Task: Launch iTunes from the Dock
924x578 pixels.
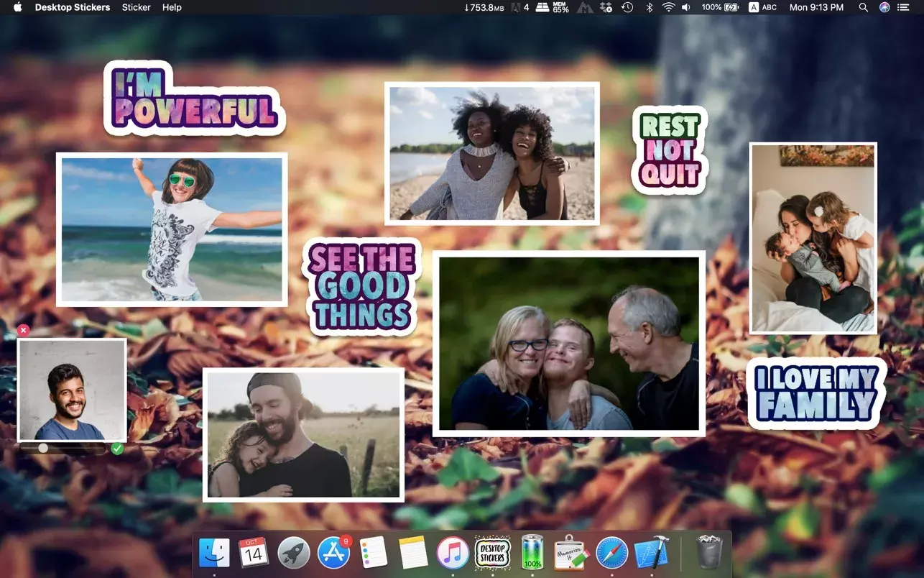Action: [453, 553]
